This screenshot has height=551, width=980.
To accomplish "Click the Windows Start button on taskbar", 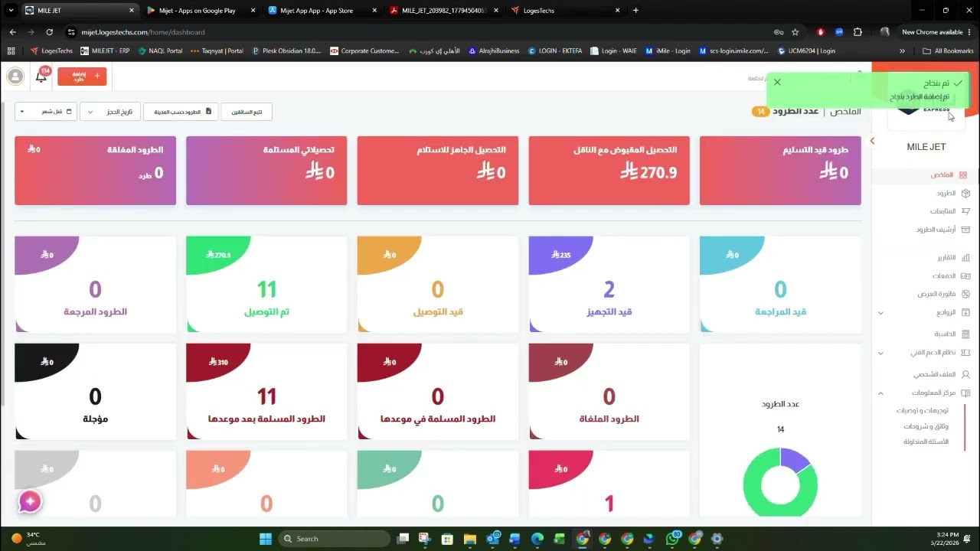I will click(x=265, y=539).
